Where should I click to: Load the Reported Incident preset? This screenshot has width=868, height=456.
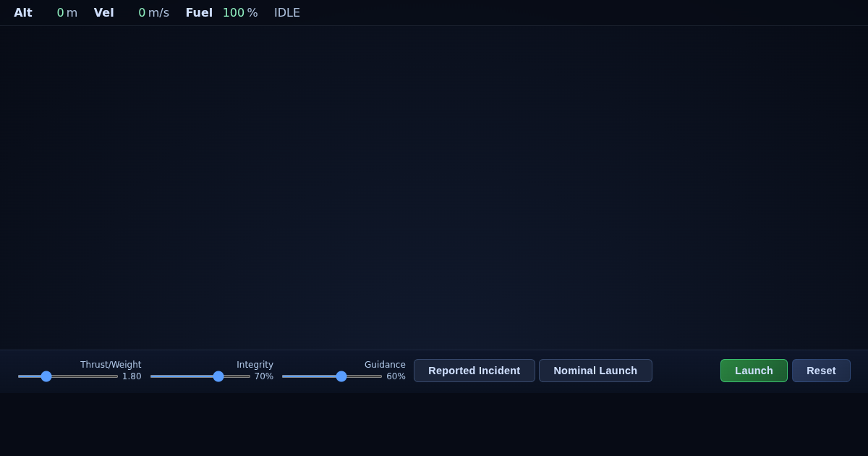point(475,371)
